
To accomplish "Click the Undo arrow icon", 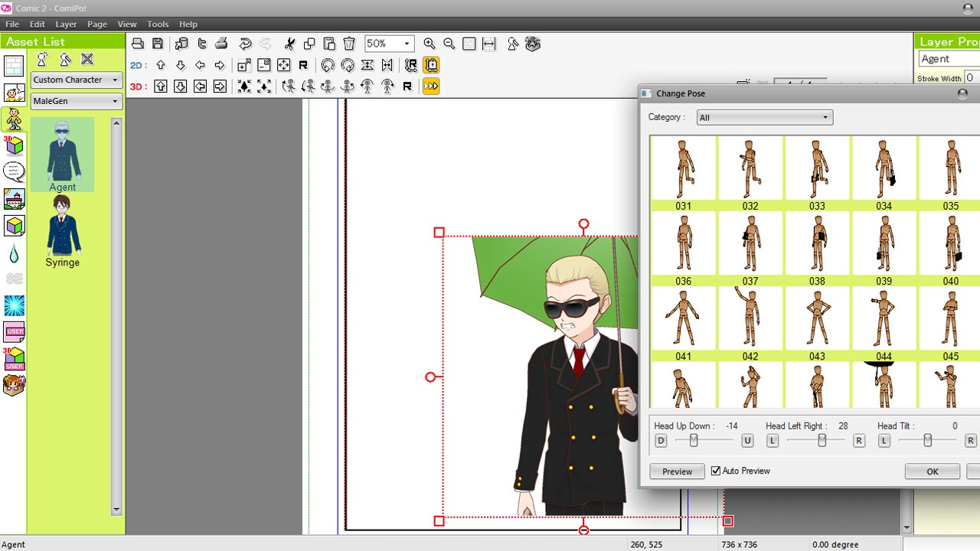I will [x=245, y=44].
